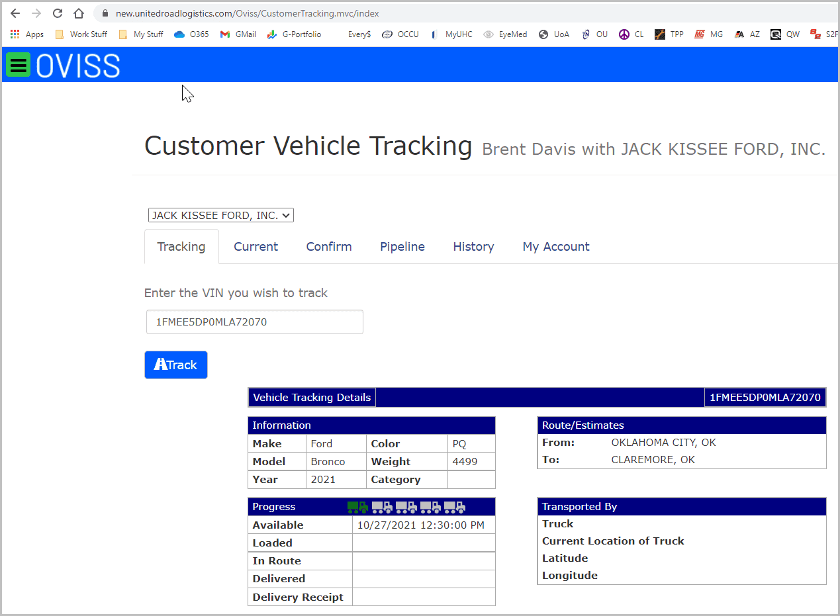Open the Work Stuff bookmark folder

[81, 34]
